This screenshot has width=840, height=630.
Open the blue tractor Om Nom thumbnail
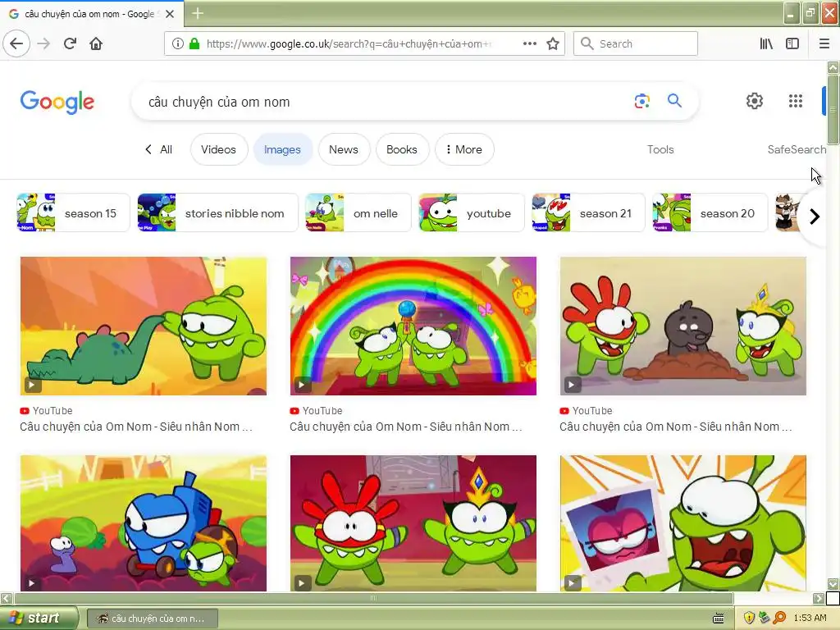[x=143, y=523]
